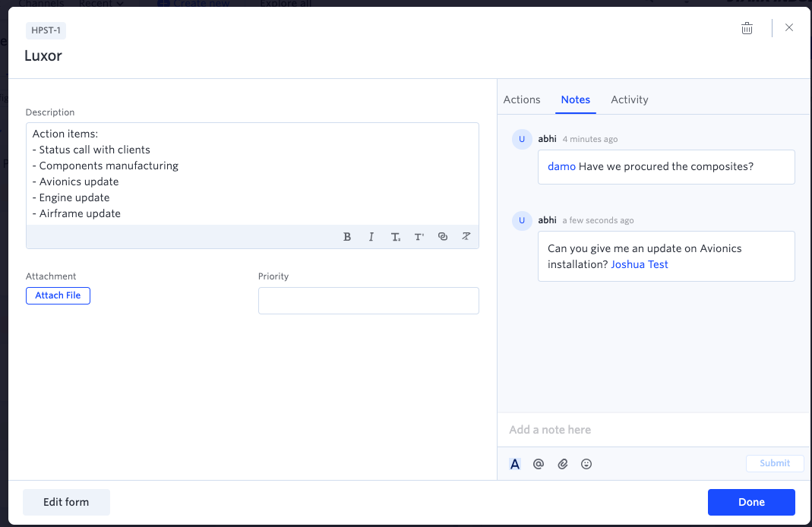Click the blue Done button
The image size is (812, 527).
point(751,502)
